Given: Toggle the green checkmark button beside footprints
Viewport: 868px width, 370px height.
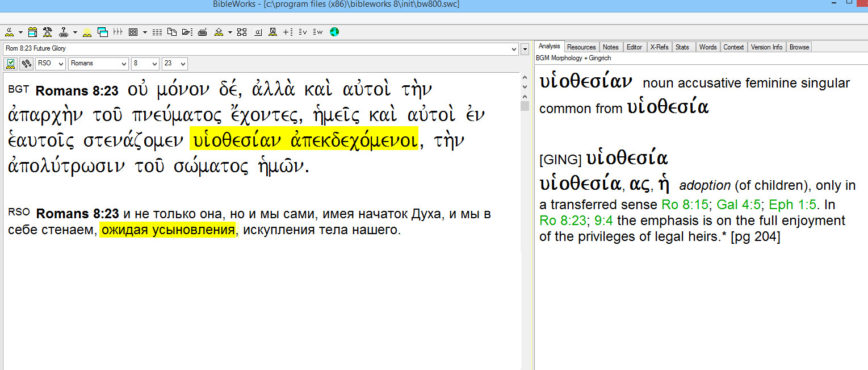Looking at the screenshot, I should click(x=11, y=64).
